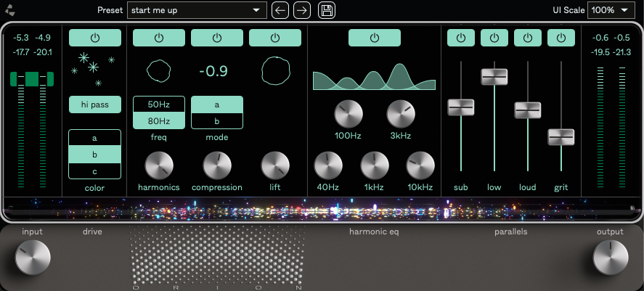Open the Preset dropdown showing start me up
The width and height of the screenshot is (644, 291).
pyautogui.click(x=196, y=10)
